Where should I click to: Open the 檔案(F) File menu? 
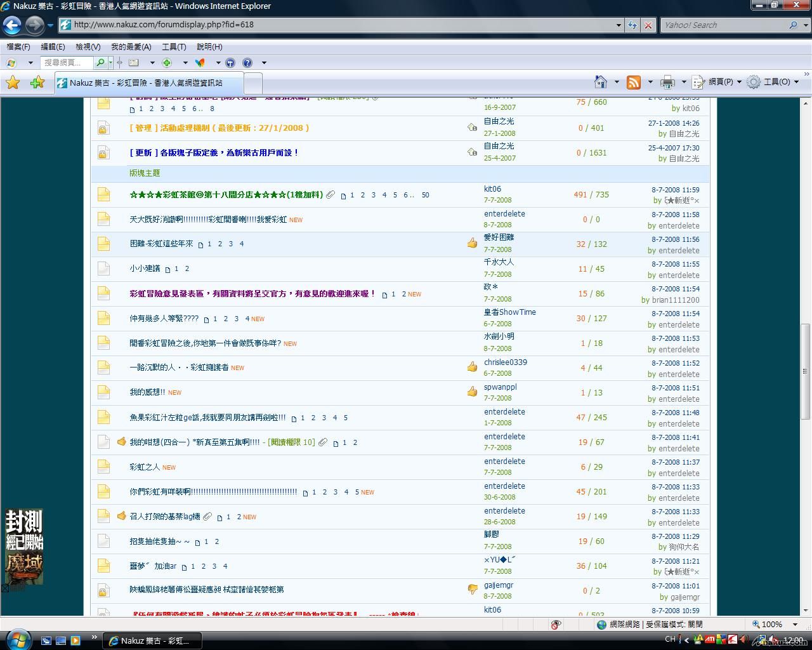18,47
